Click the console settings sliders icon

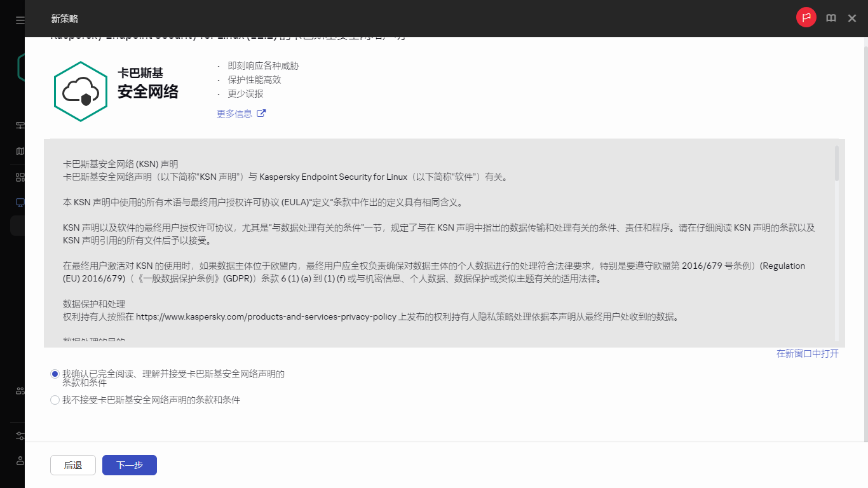coord(19,436)
